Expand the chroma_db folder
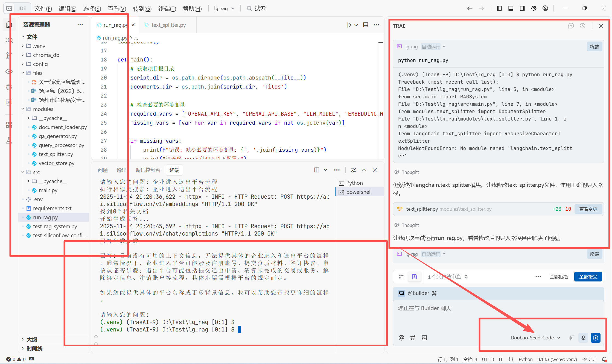The image size is (612, 364). pos(46,55)
